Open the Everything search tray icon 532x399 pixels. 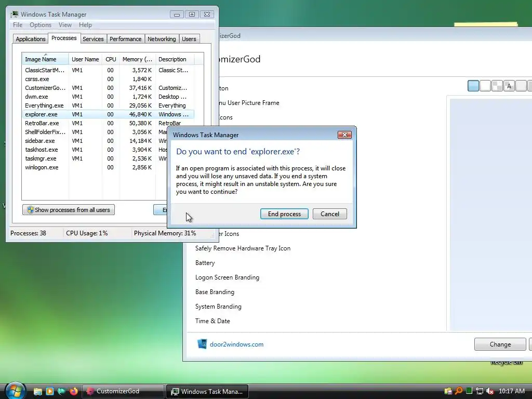tap(459, 391)
